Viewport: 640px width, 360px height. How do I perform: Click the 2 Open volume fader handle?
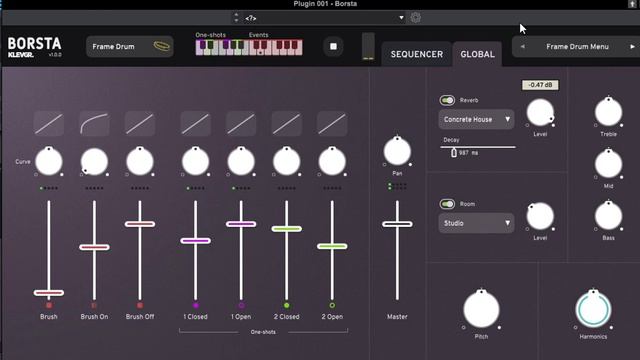[332, 246]
